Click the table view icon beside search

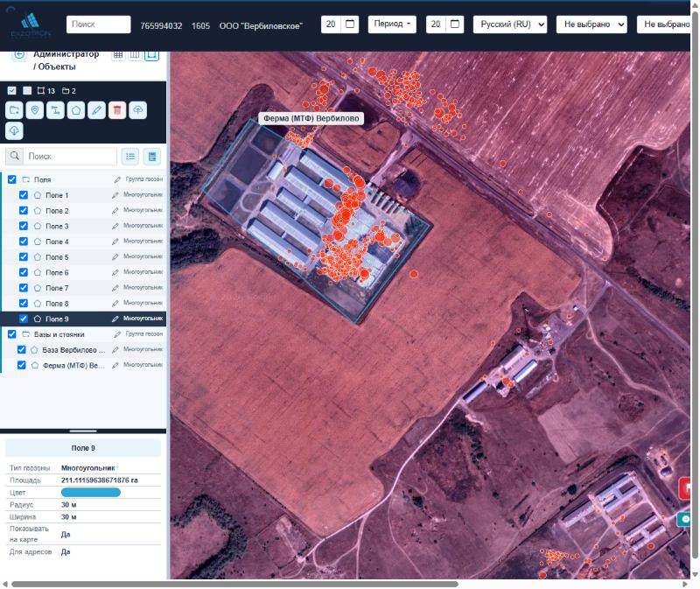tap(152, 157)
